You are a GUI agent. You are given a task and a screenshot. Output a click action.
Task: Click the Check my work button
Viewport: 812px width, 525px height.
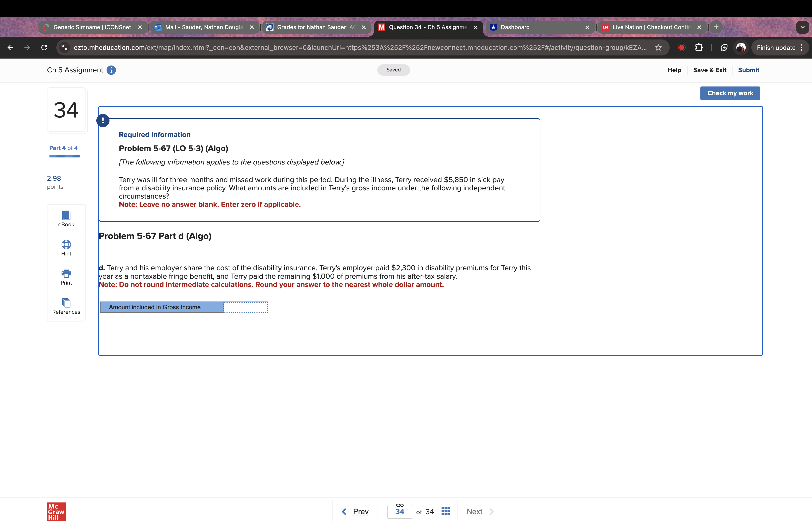click(x=730, y=93)
